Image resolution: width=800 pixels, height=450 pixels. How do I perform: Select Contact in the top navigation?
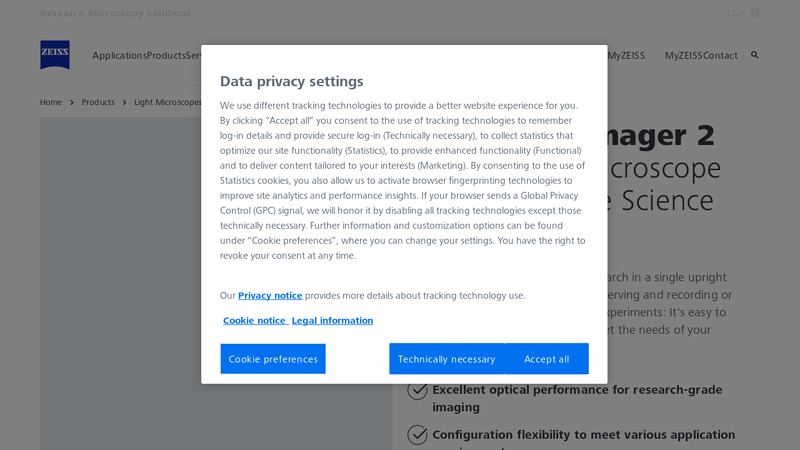[720, 56]
